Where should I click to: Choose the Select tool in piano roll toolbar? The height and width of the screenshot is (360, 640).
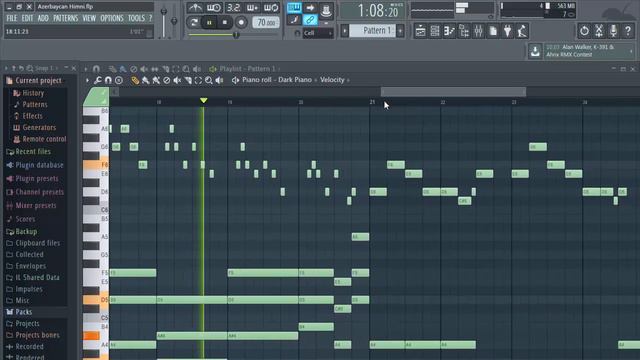[198, 80]
